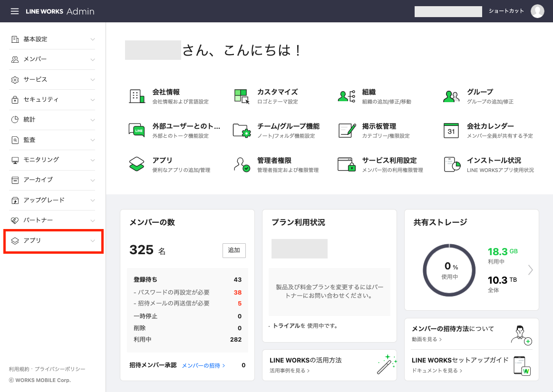Click the storage card next arrow
This screenshot has height=392, width=553.
(530, 270)
